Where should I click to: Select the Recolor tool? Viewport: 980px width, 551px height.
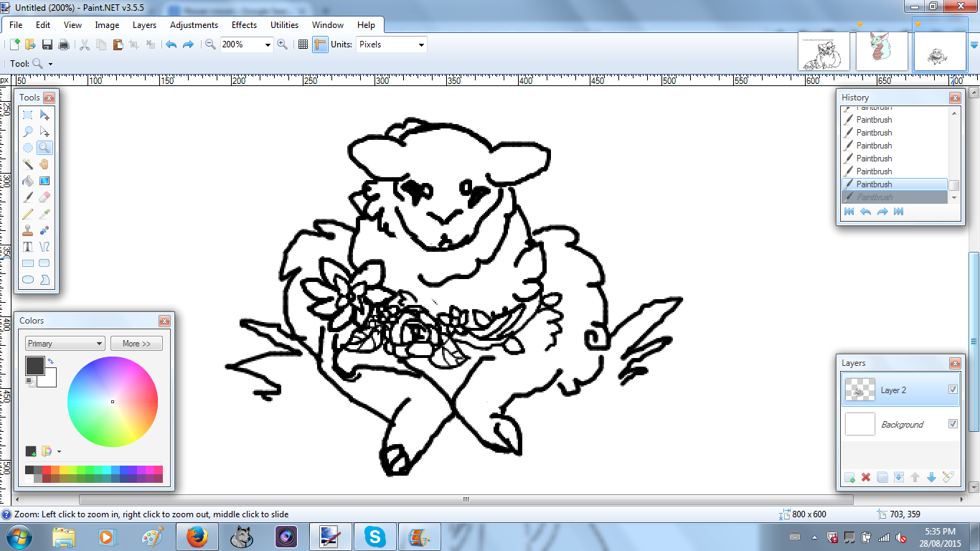tap(44, 230)
